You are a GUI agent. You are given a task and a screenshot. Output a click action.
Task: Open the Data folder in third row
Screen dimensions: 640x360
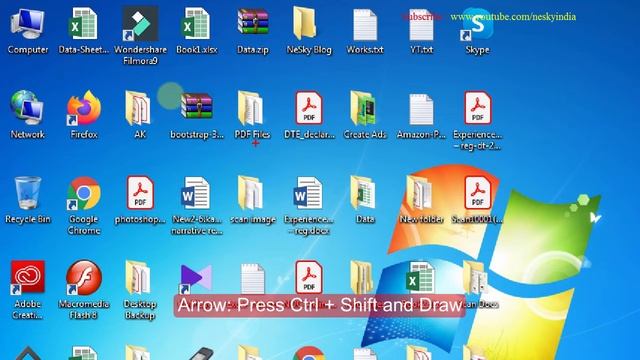363,193
